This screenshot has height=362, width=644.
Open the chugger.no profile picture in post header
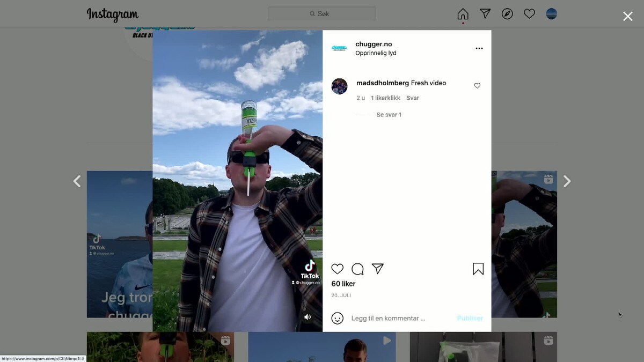click(339, 48)
